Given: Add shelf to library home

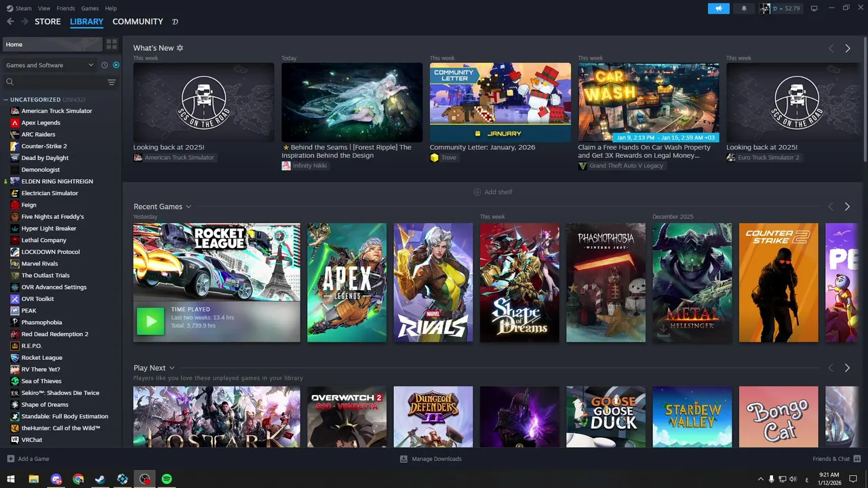Looking at the screenshot, I should point(493,192).
